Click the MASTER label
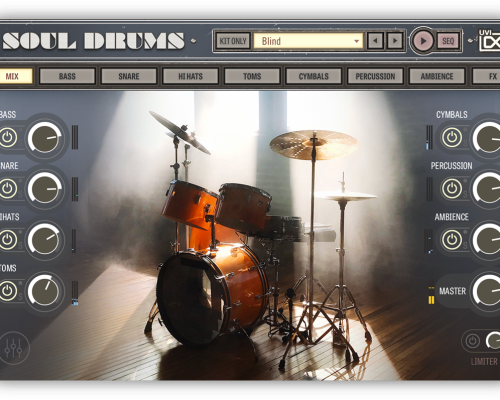This screenshot has width=500, height=400. coord(452,291)
